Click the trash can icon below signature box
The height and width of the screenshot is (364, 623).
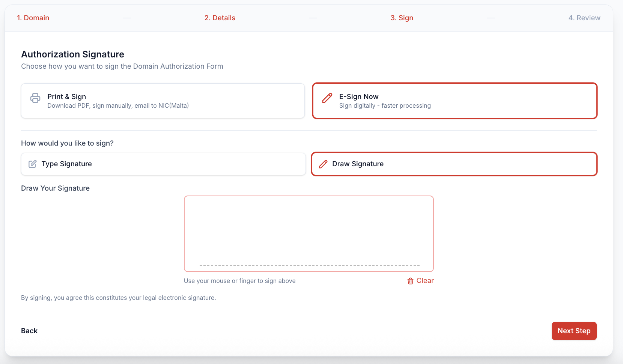[x=411, y=281]
